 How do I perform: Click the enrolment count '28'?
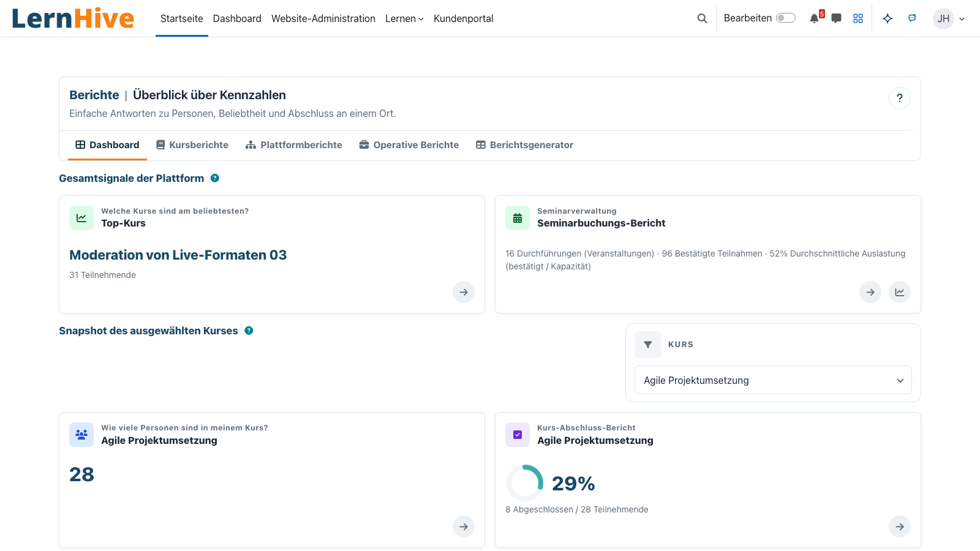point(81,474)
